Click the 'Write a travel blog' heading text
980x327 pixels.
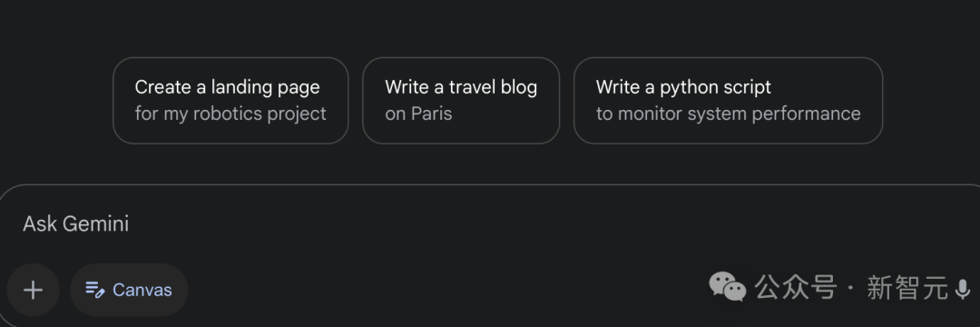461,87
